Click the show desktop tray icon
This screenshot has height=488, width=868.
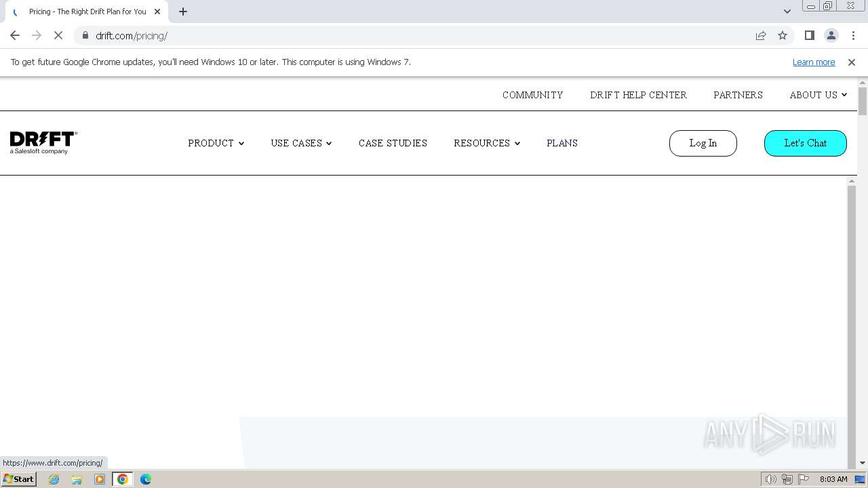pyautogui.click(x=861, y=479)
